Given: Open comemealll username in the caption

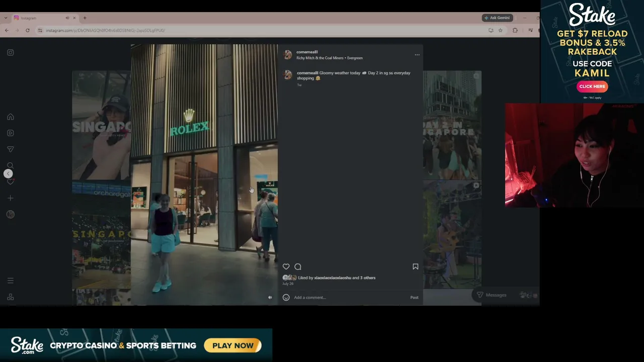Looking at the screenshot, I should [x=307, y=73].
